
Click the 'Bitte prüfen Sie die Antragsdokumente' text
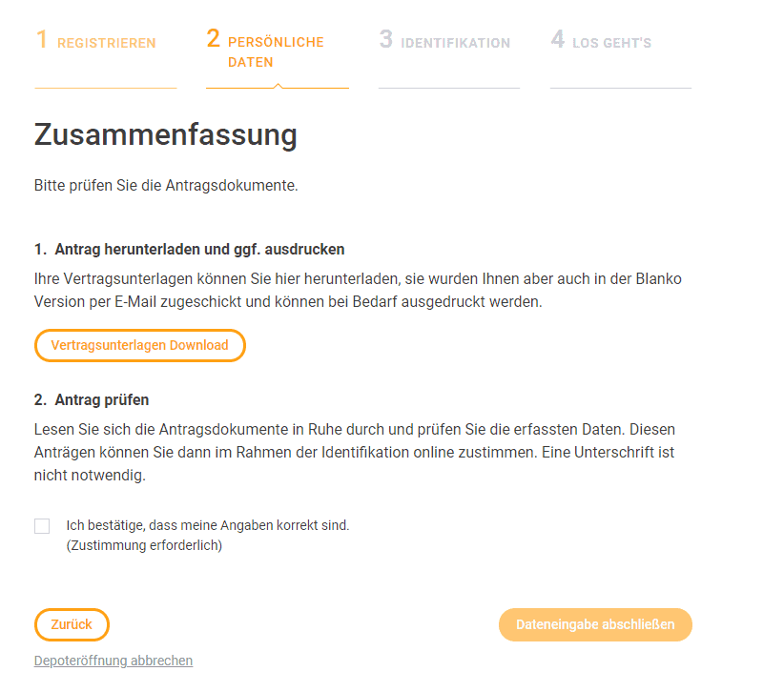click(166, 185)
